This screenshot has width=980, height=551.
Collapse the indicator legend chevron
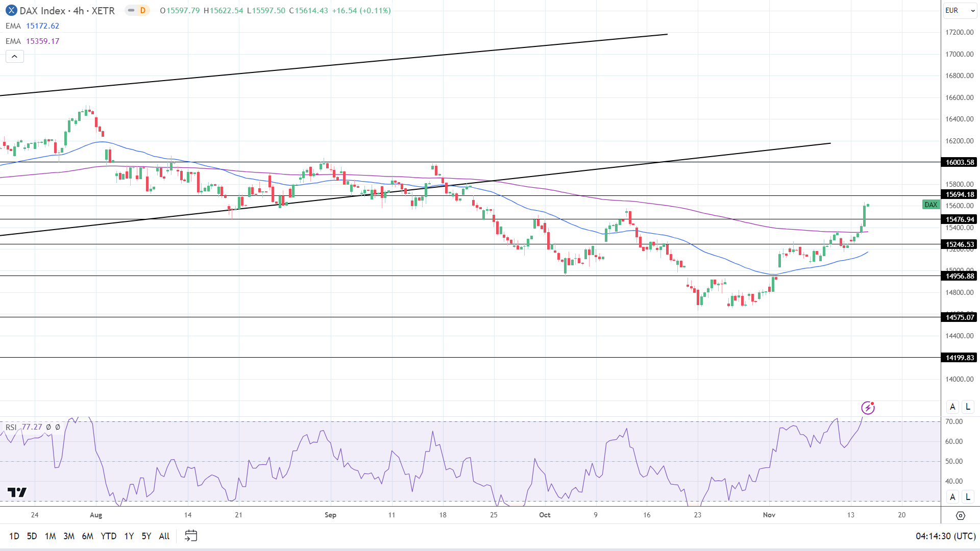(x=15, y=57)
